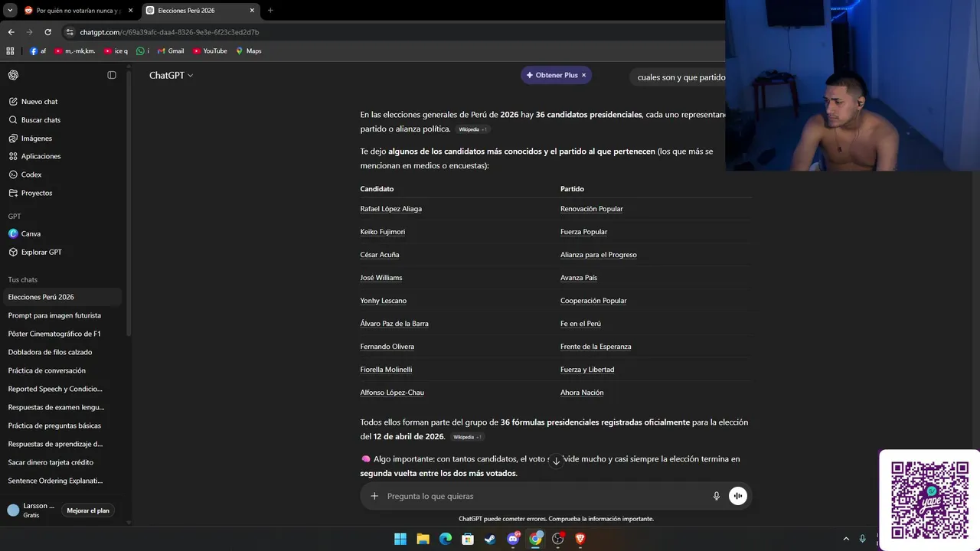The width and height of the screenshot is (980, 551).
Task: Click the scroll-to-bottom arrow button
Action: click(x=557, y=461)
